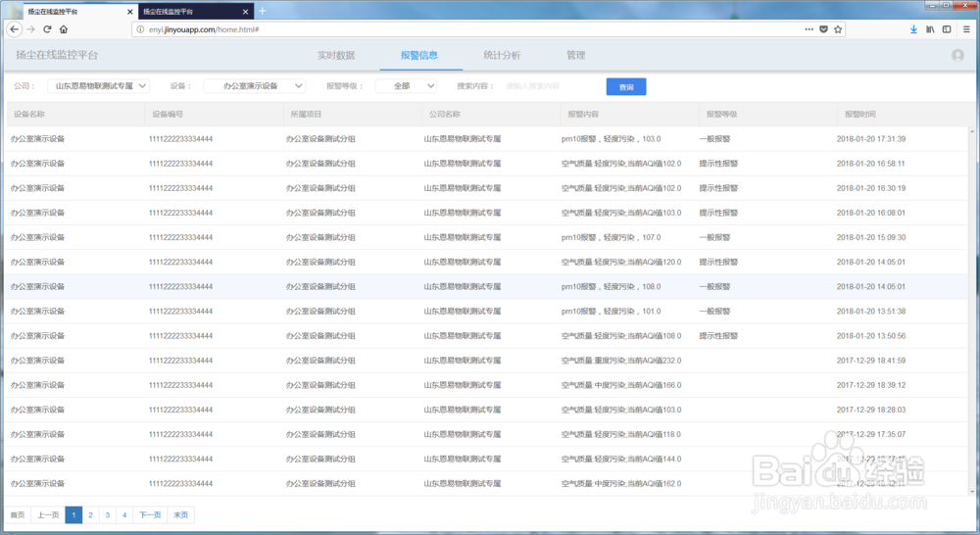Screen dimensions: 980x535
Task: Bookmark this page with star icon
Action: click(838, 29)
